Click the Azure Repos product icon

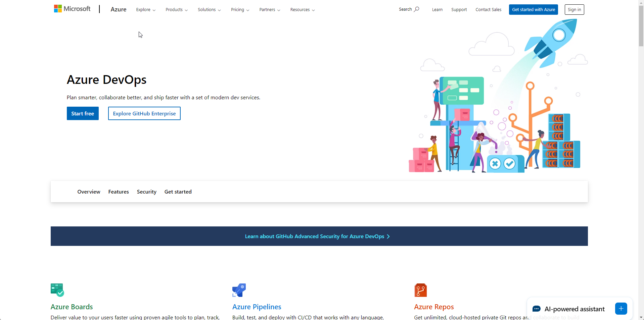point(420,289)
